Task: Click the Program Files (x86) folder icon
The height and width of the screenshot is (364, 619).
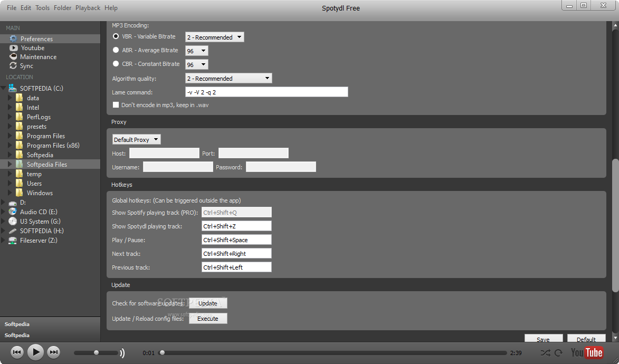Action: 20,145
